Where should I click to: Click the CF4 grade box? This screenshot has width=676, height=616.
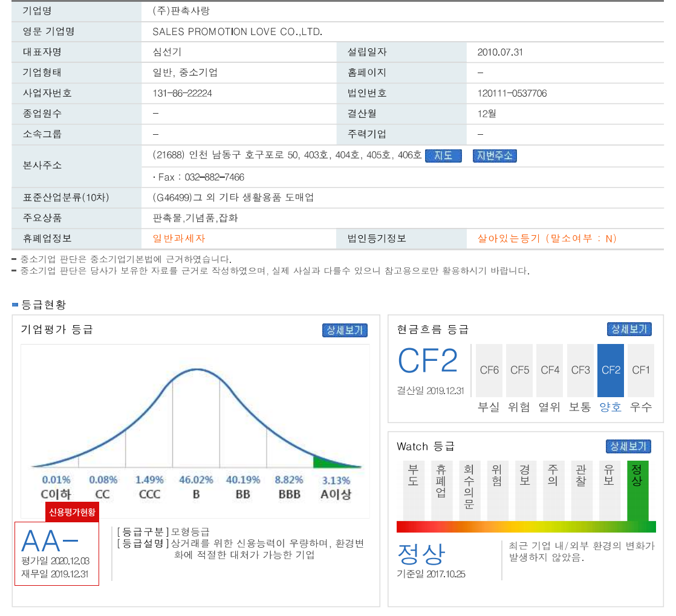click(x=550, y=370)
